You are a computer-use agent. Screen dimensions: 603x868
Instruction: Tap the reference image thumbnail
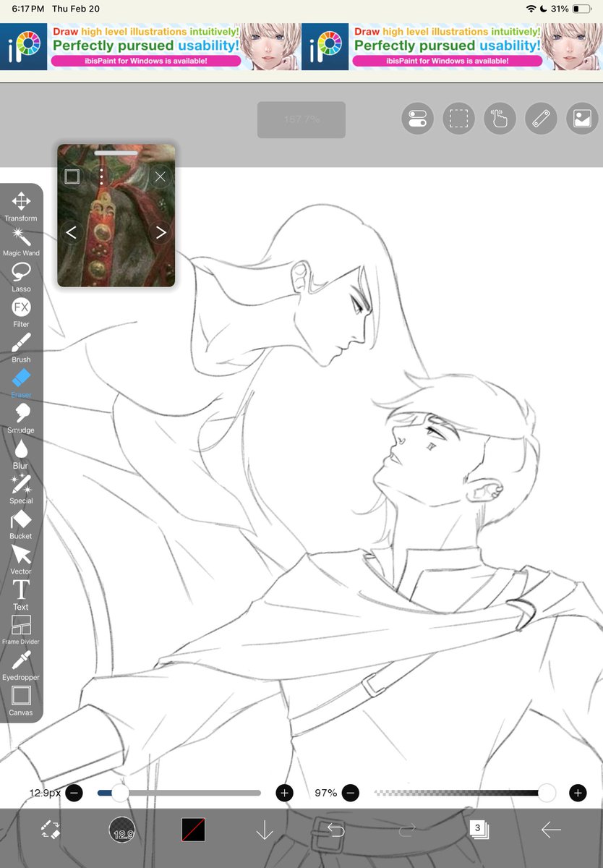click(x=116, y=216)
